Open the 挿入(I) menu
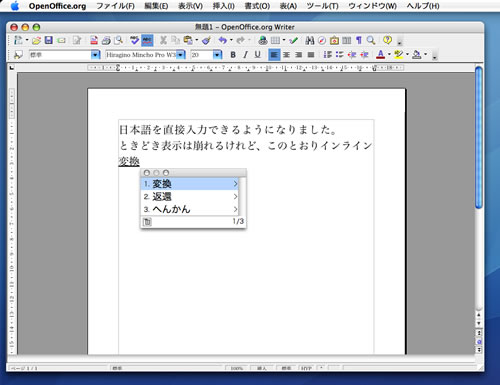The height and width of the screenshot is (385, 500). (x=224, y=6)
